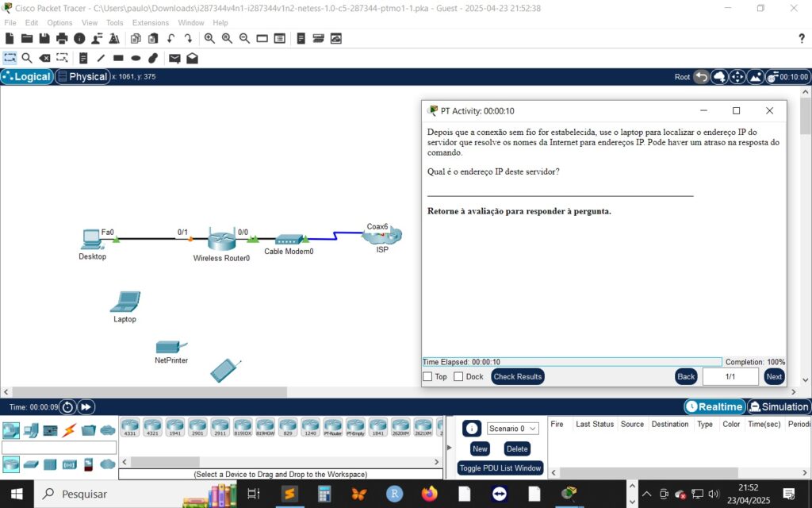Open the File menu
Screen dimensions: 812x508
[10, 23]
